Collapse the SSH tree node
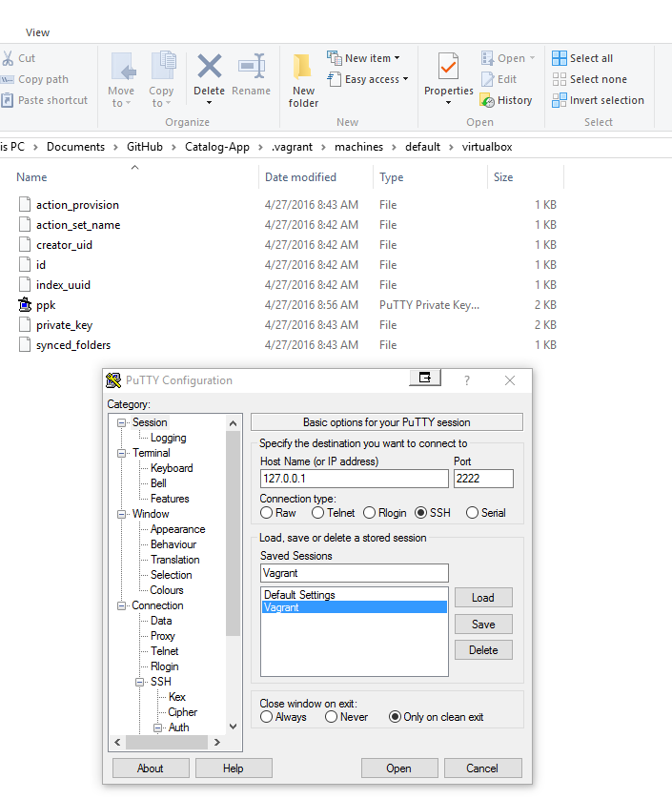This screenshot has width=672, height=799. tap(139, 683)
